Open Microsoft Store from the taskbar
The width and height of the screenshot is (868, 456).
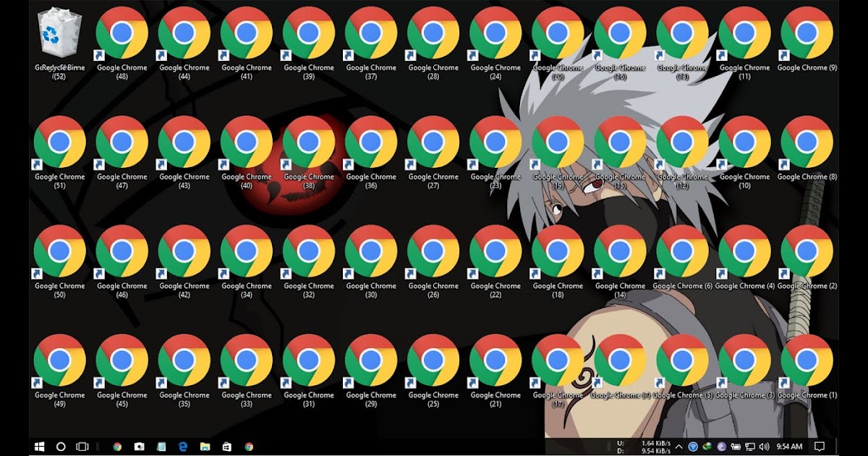[226, 447]
